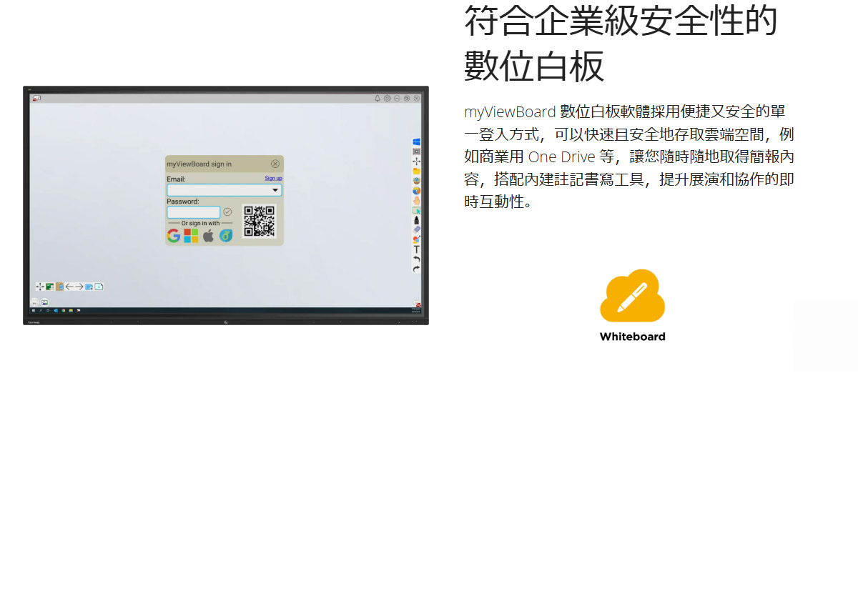Close the myViewBoard sign in dialog
The height and width of the screenshot is (616, 858).
point(275,164)
